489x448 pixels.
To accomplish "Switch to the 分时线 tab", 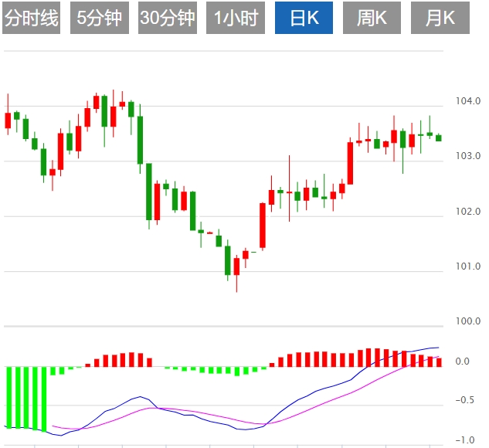I will [x=32, y=19].
